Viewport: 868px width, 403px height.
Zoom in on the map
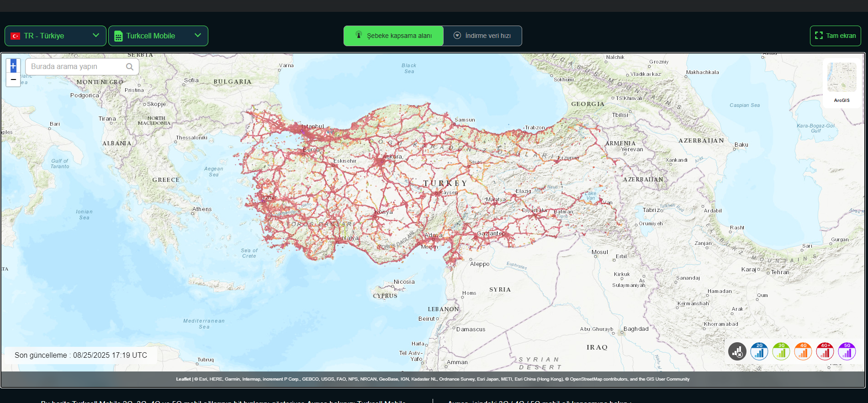click(13, 66)
